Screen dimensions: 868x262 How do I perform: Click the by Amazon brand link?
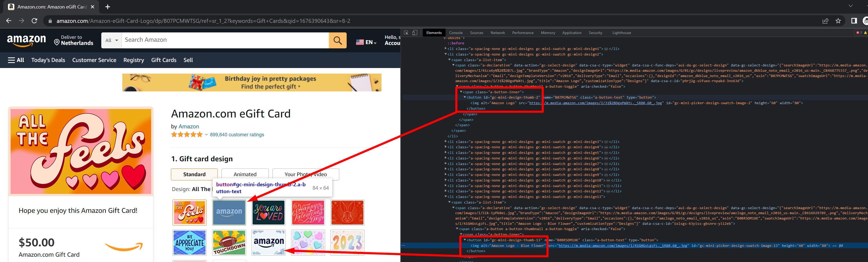[189, 126]
